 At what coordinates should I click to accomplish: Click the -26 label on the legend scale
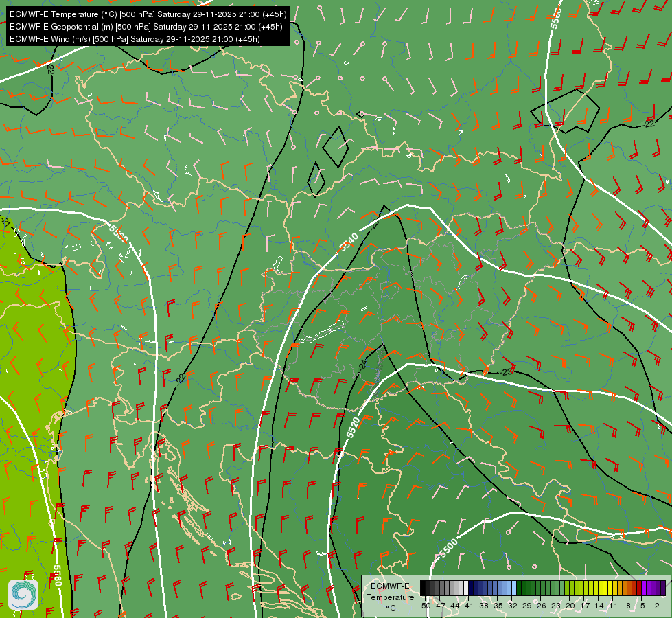click(540, 606)
